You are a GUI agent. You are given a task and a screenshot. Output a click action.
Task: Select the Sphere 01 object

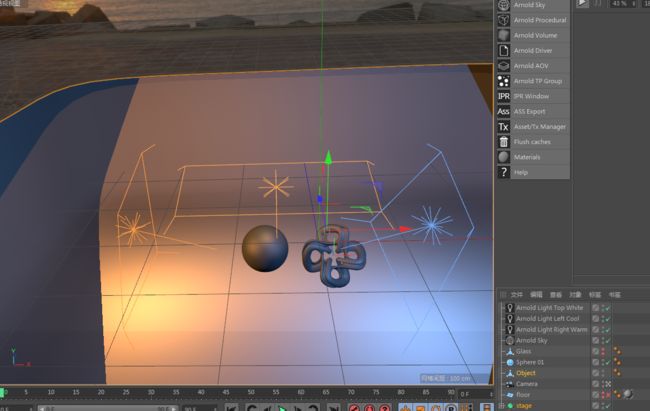pos(529,362)
